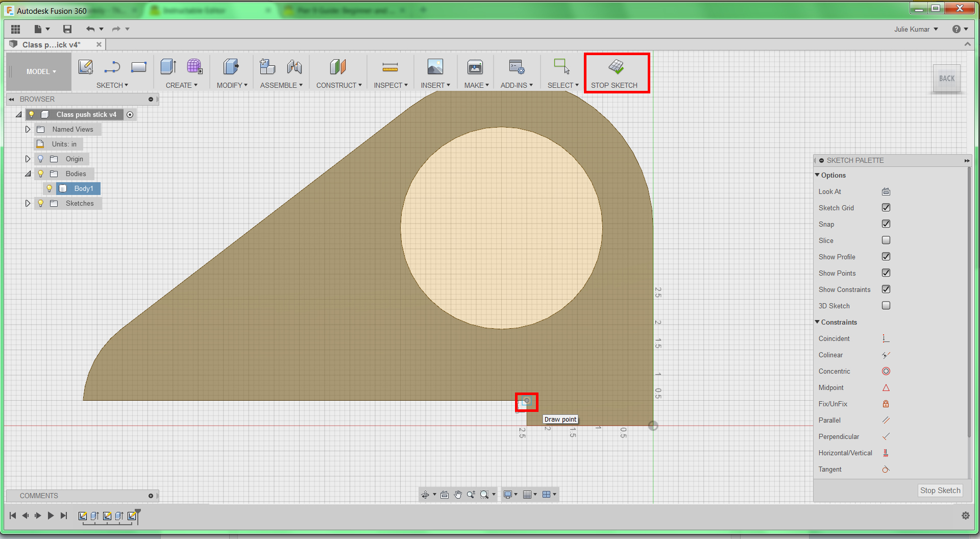Open the 3D Print icon under Make
Screen dimensions: 980x539
click(475, 67)
